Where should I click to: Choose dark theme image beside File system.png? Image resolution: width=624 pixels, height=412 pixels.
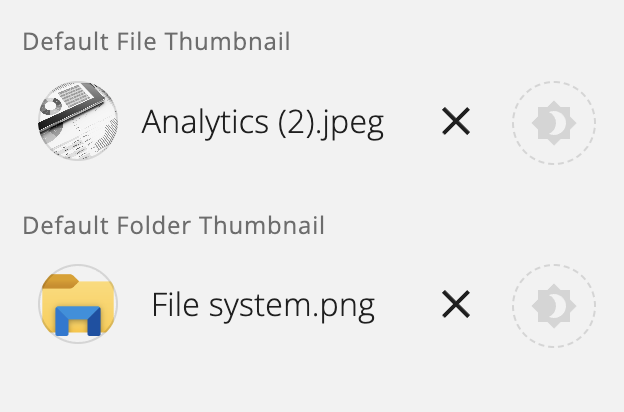pyautogui.click(x=554, y=305)
